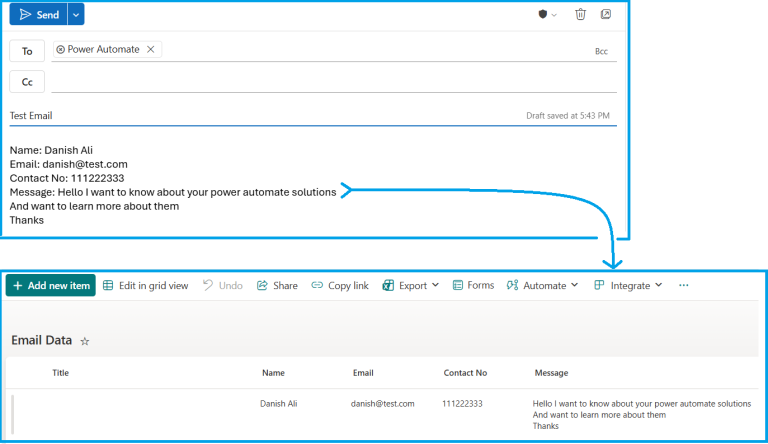Open the Cc recipients picker

[27, 82]
